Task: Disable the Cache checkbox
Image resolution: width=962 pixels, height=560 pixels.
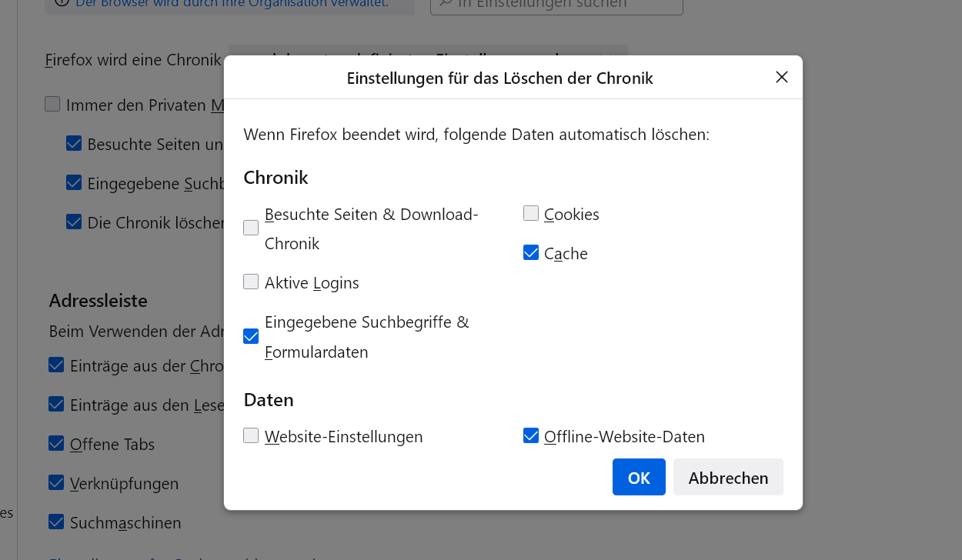Action: click(x=531, y=252)
